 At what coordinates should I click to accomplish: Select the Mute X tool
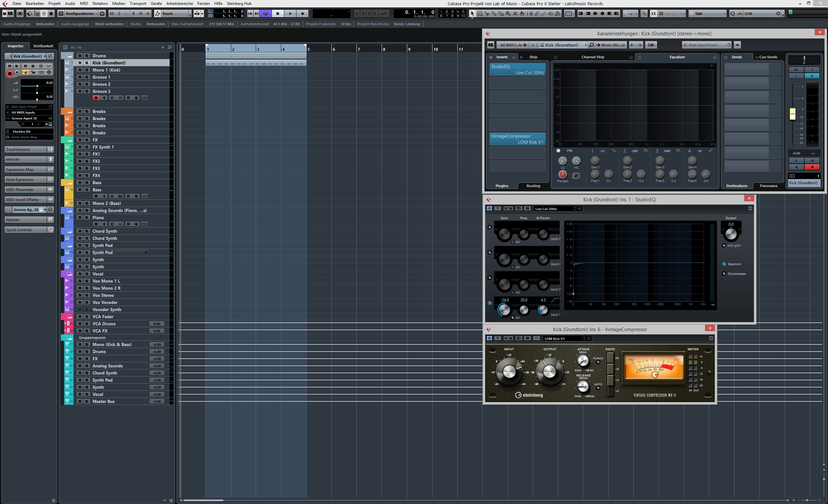coord(515,14)
